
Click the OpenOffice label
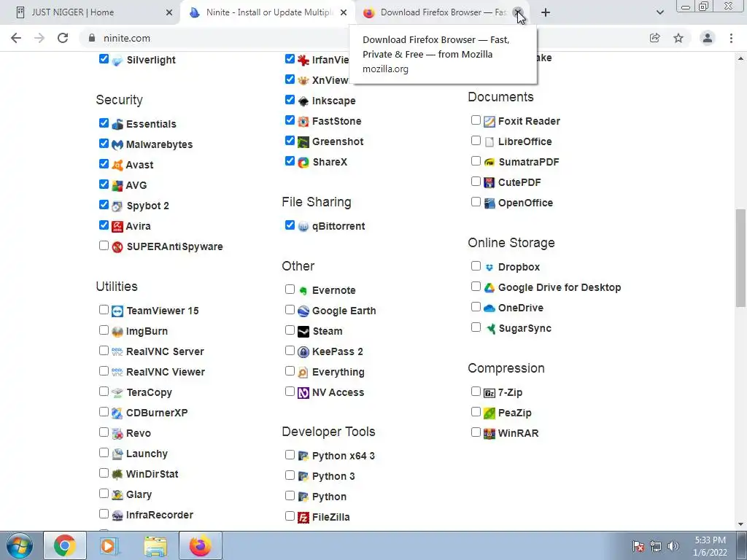(x=525, y=203)
